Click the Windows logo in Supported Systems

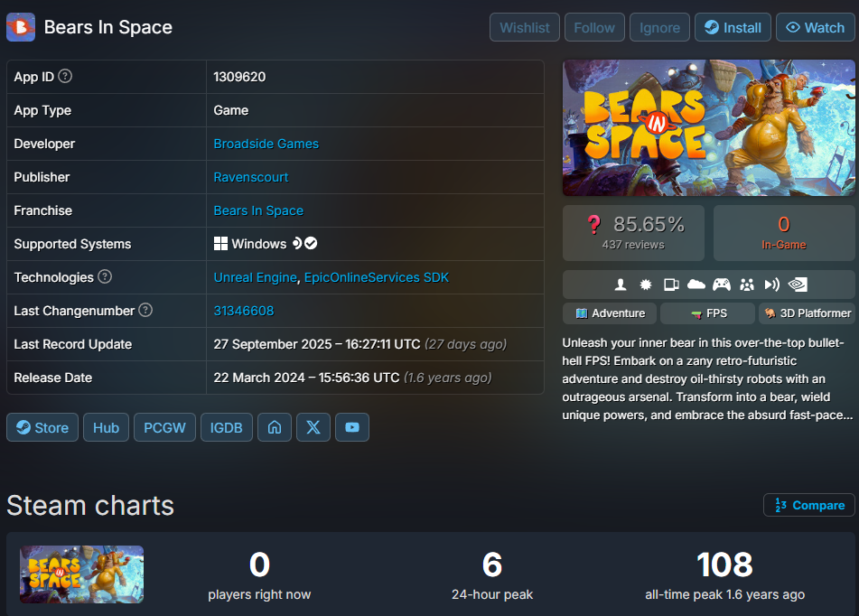pos(220,244)
